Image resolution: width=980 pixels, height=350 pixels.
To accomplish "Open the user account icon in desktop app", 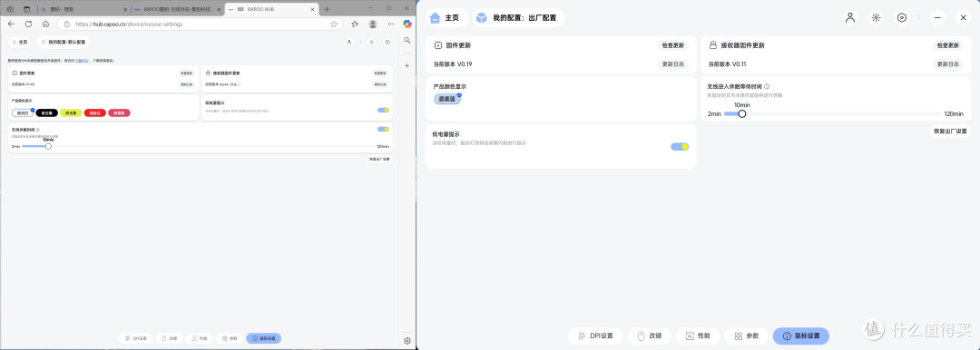I will (850, 17).
